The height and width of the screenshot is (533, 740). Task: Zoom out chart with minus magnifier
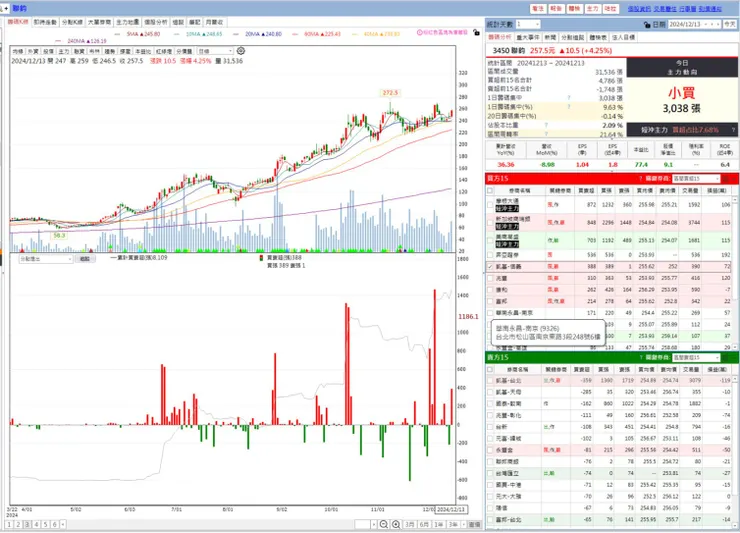point(384,525)
